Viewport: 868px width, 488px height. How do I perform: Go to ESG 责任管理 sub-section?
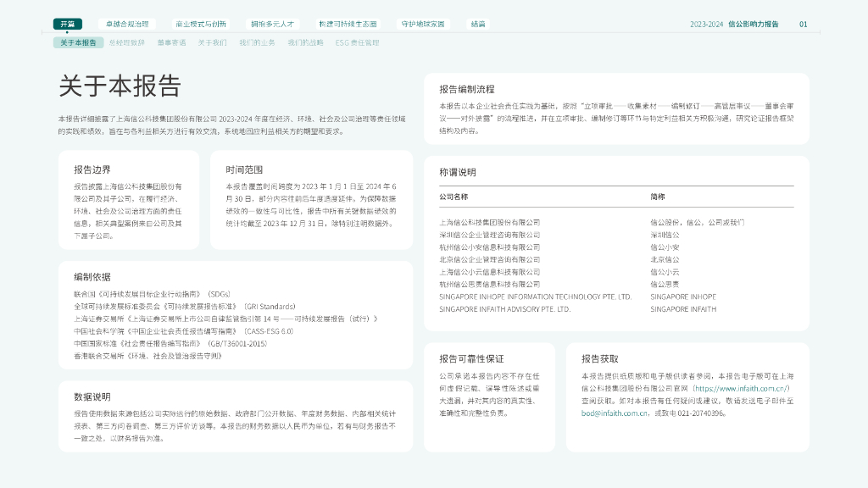click(x=357, y=42)
